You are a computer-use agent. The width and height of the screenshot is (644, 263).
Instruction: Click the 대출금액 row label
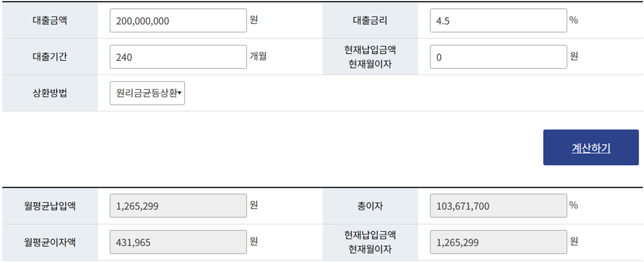pyautogui.click(x=49, y=20)
